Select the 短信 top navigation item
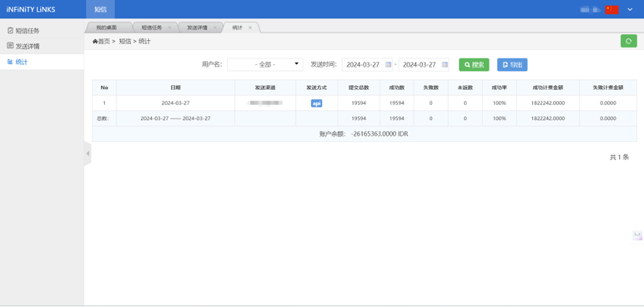644x307 pixels. pos(100,9)
